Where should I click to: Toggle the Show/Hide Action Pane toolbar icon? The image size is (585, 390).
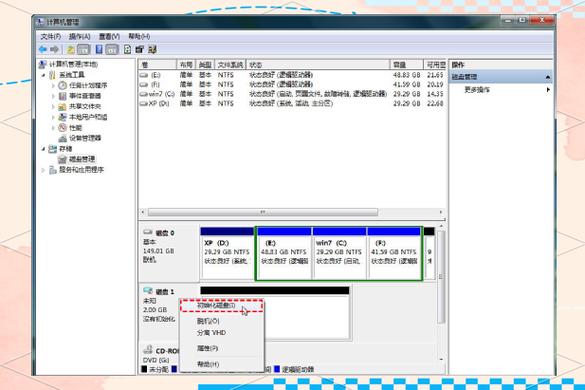pos(112,49)
